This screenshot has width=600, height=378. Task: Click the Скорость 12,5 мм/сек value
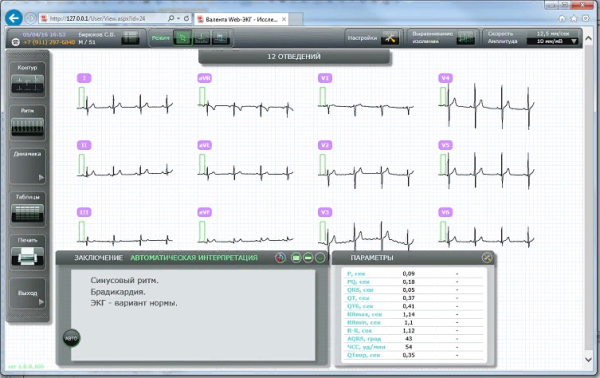tap(552, 34)
